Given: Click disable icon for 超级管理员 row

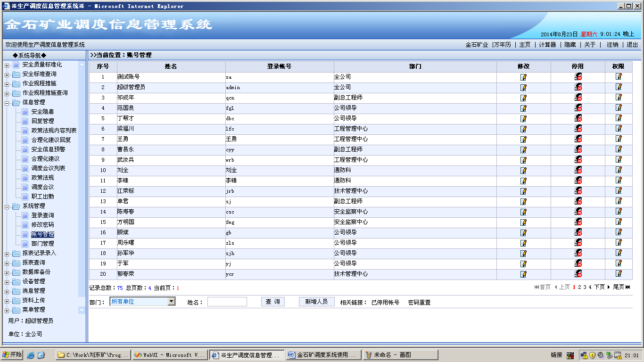Looking at the screenshot, I should [578, 87].
